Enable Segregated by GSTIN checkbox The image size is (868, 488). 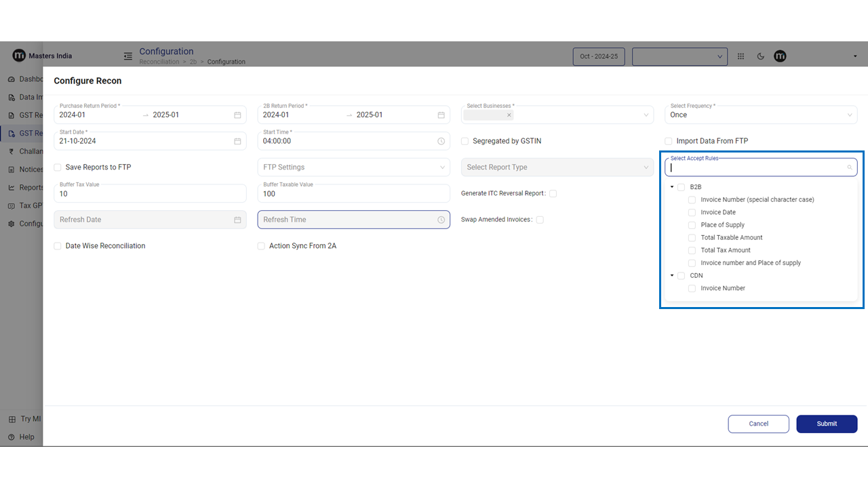(x=465, y=141)
